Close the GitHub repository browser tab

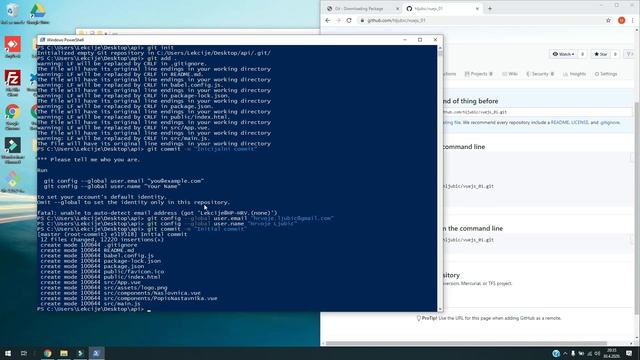tap(477, 9)
